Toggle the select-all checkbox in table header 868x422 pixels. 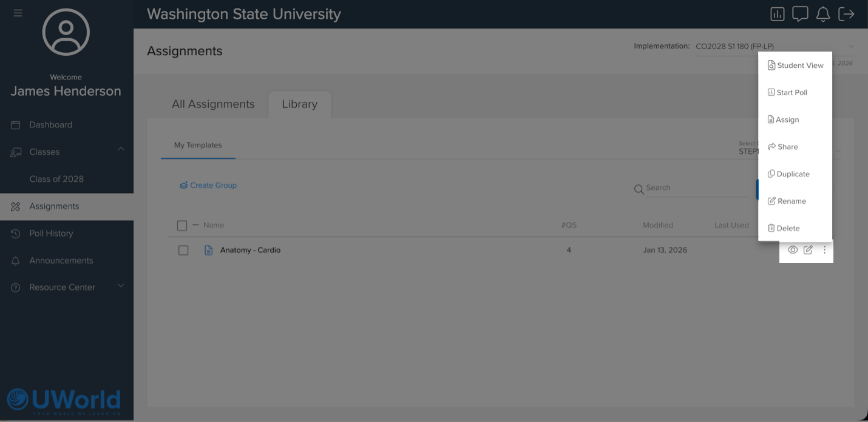click(x=182, y=226)
